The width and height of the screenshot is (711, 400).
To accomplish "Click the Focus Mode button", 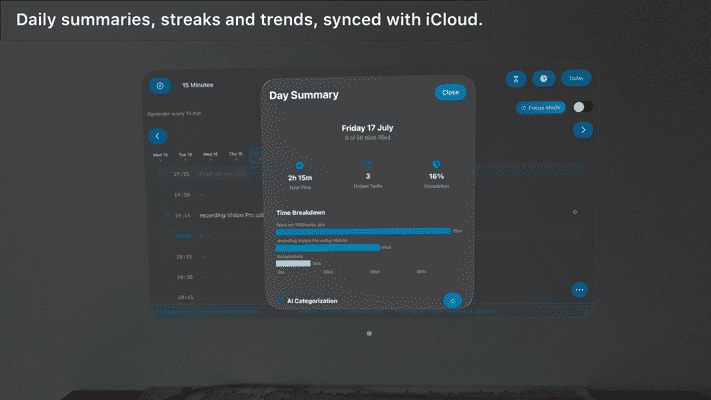I will pyautogui.click(x=541, y=107).
